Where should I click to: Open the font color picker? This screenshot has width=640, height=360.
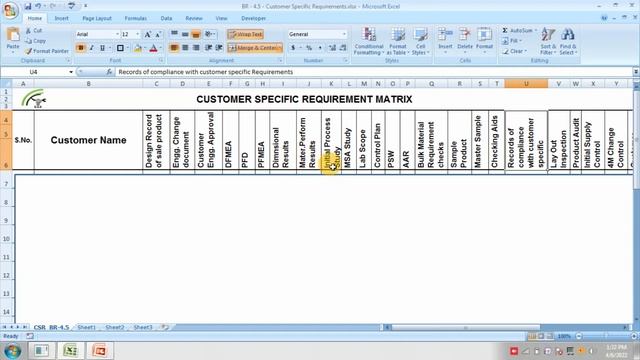coord(153,48)
